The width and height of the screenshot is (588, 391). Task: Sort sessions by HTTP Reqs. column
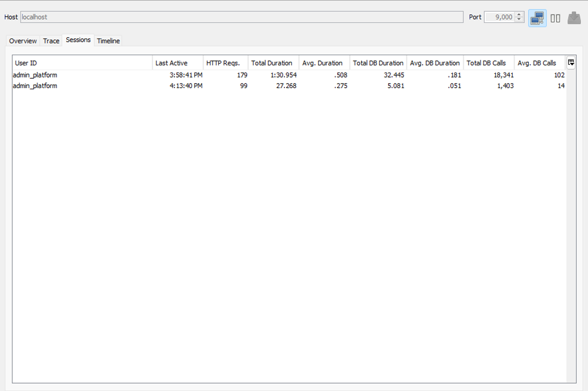[x=226, y=63]
